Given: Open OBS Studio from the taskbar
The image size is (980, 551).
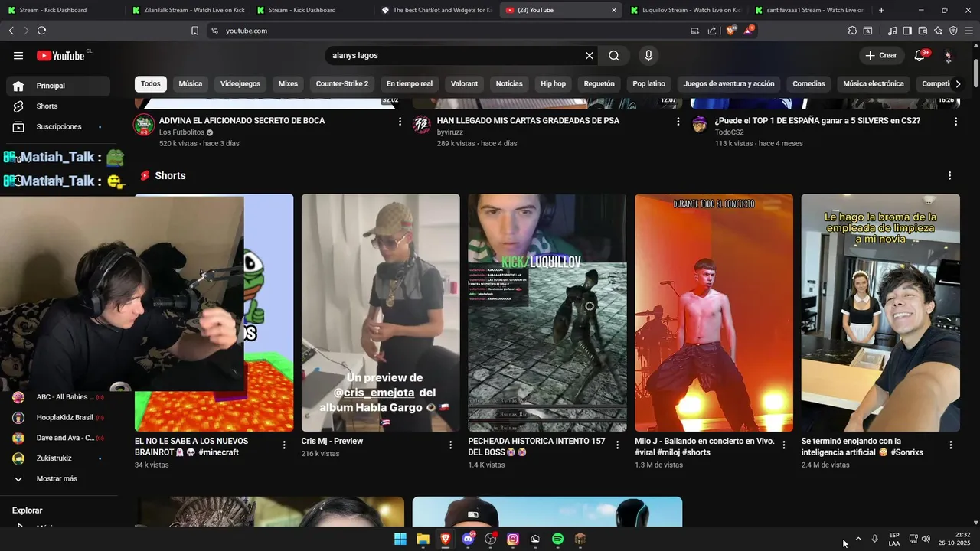Looking at the screenshot, I should pos(490,540).
